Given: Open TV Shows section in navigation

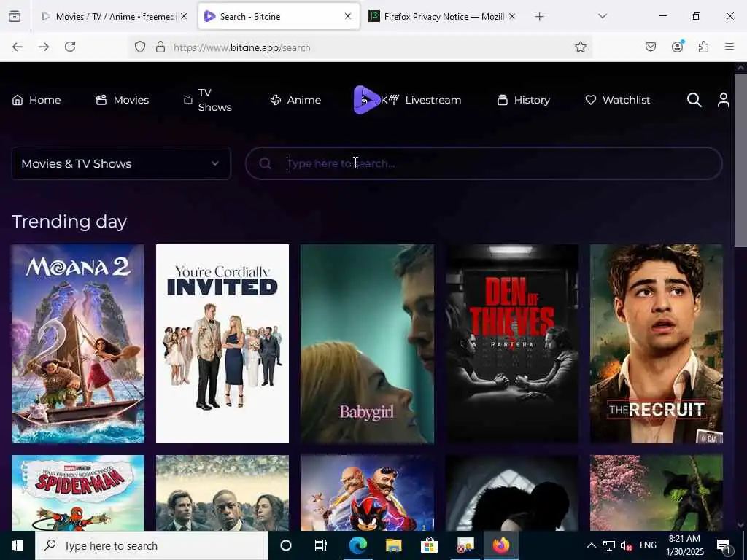Looking at the screenshot, I should (x=208, y=100).
